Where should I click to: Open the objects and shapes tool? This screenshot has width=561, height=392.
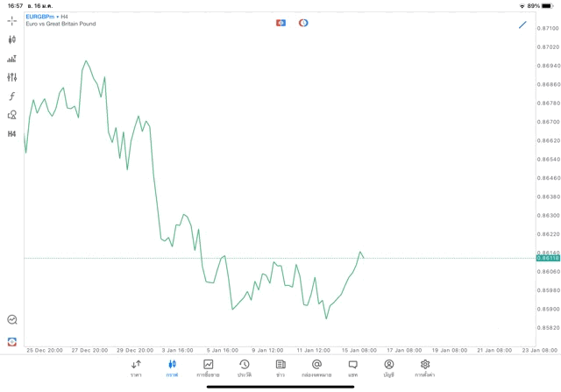[x=11, y=115]
